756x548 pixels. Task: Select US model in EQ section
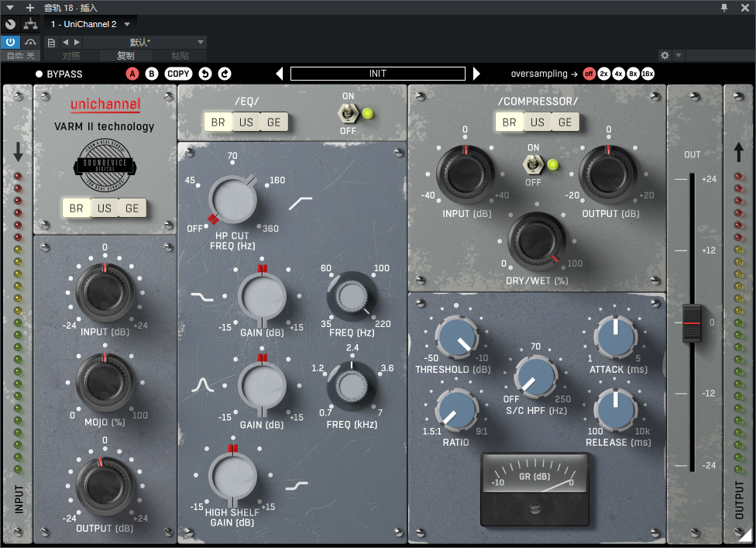coord(246,122)
